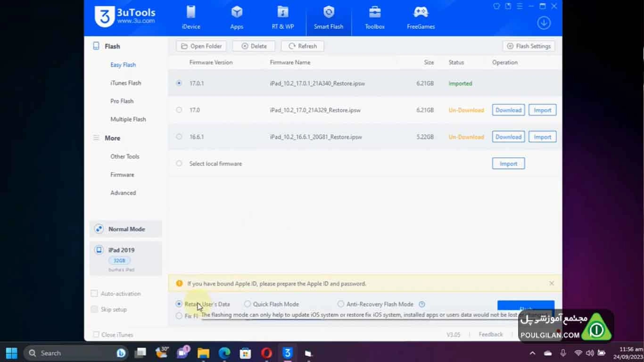Import a local firmware file
The image size is (644, 362).
508,164
